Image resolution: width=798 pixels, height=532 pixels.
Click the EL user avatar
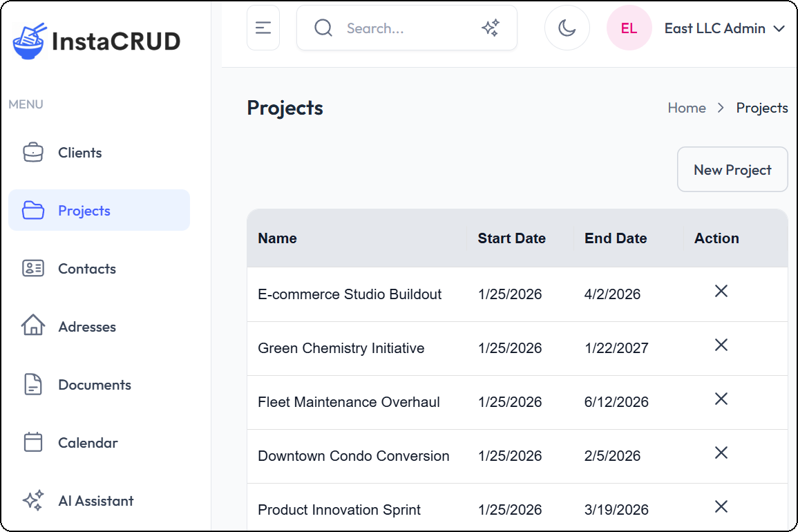[629, 28]
